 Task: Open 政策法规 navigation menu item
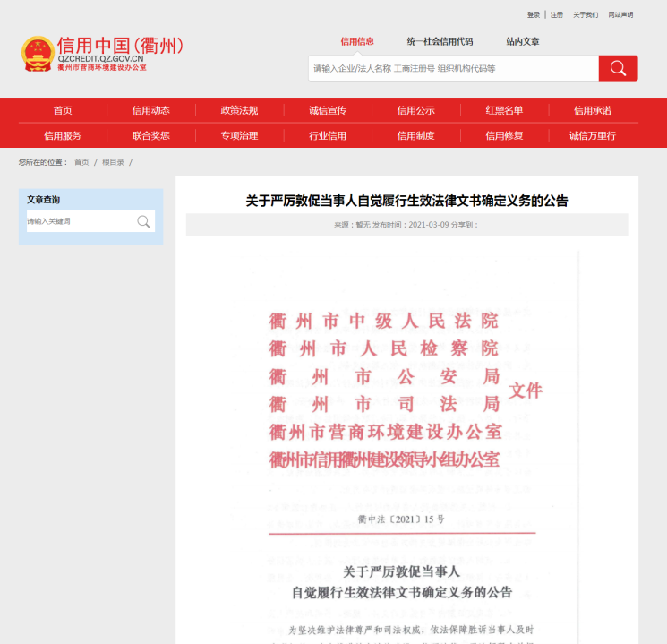(239, 110)
